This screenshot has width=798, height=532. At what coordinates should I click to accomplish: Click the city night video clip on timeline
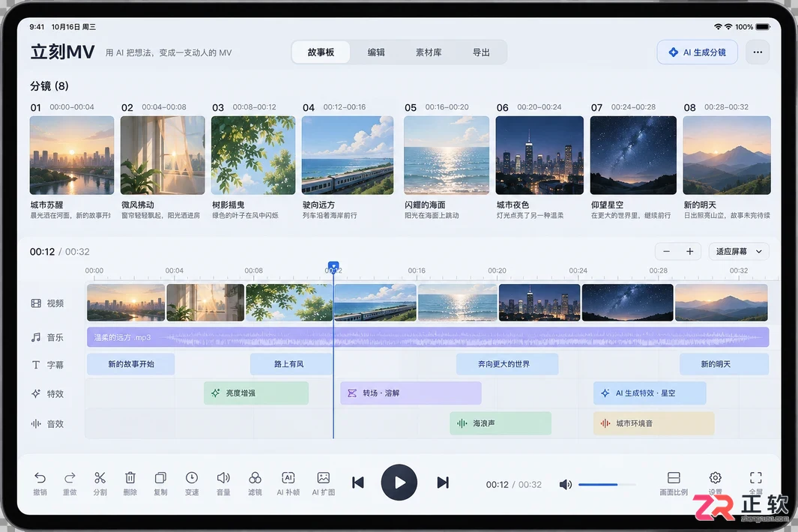click(x=539, y=303)
